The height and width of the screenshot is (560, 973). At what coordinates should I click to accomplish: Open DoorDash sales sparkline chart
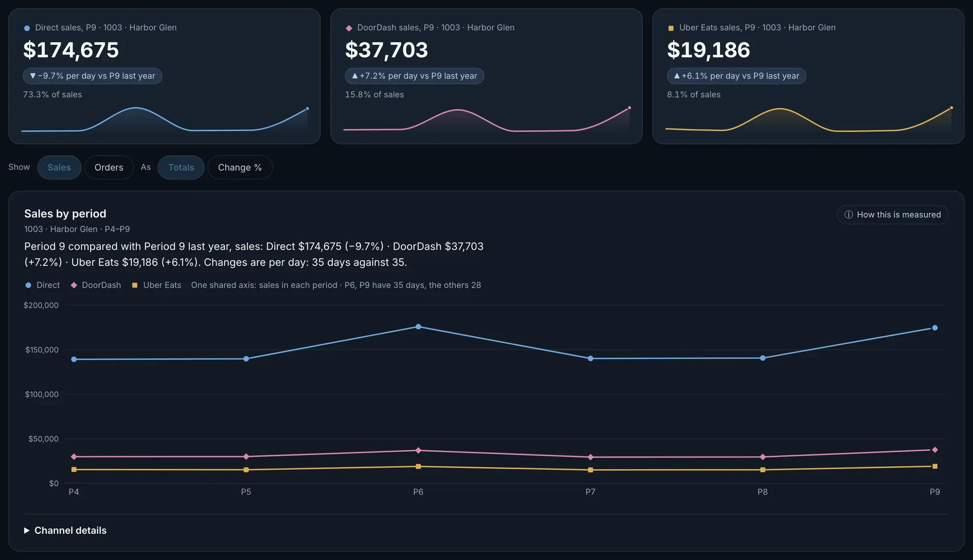pyautogui.click(x=486, y=119)
